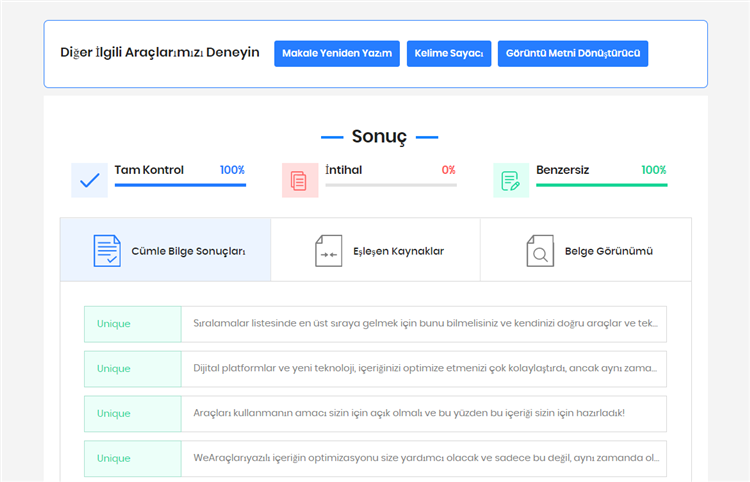Click the Tam Kontrol 100% value
Image resolution: width=750 pixels, height=482 pixels.
(232, 170)
